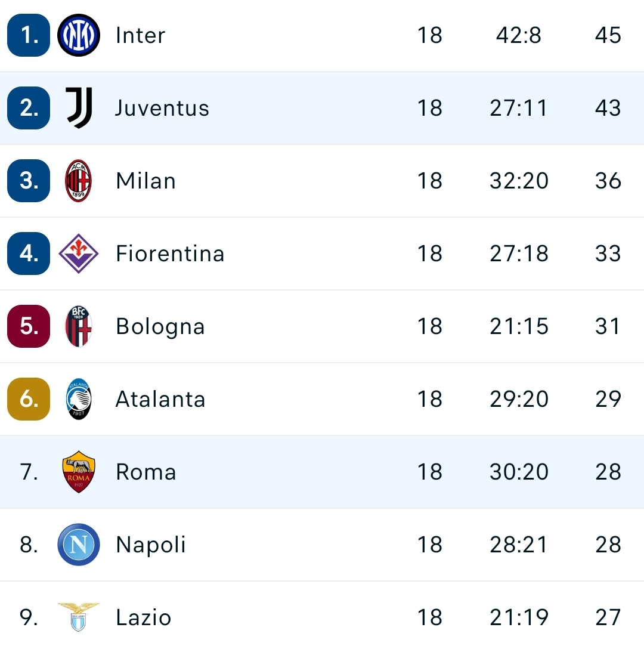
Task: Click the AC Milan badge
Action: pos(78,181)
